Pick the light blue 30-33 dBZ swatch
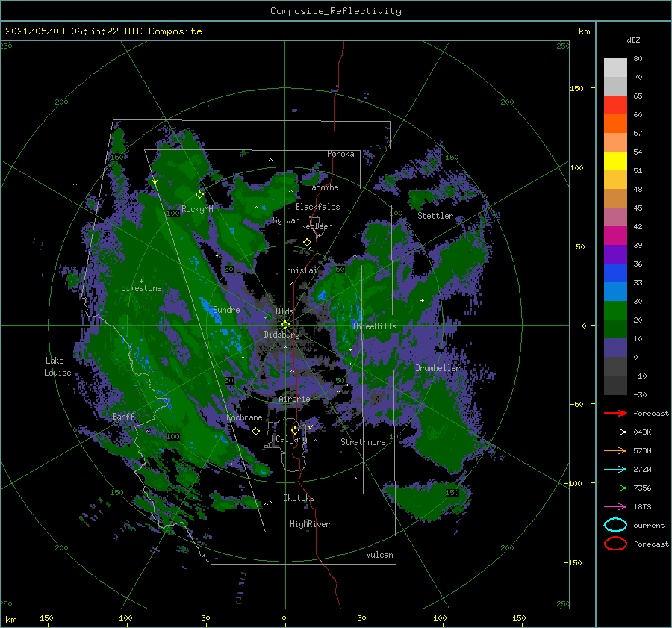The height and width of the screenshot is (628, 672). pos(615,292)
